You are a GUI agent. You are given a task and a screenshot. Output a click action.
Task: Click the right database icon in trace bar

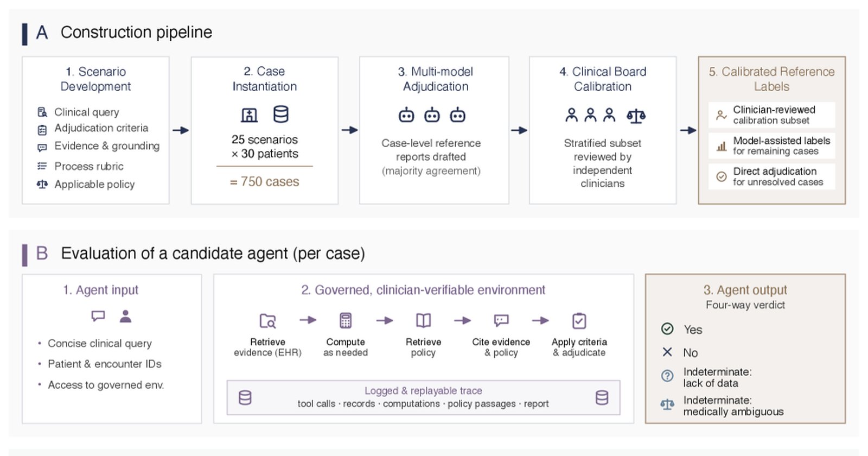tap(602, 398)
